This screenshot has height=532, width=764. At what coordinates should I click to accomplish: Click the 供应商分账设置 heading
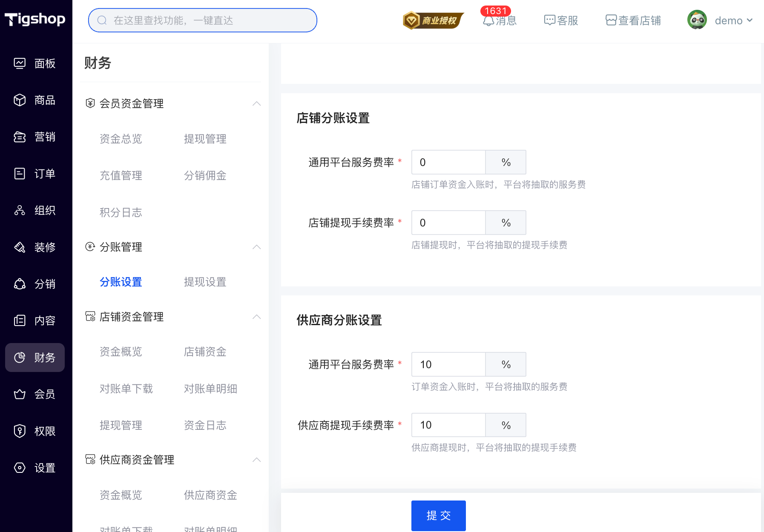pos(339,320)
